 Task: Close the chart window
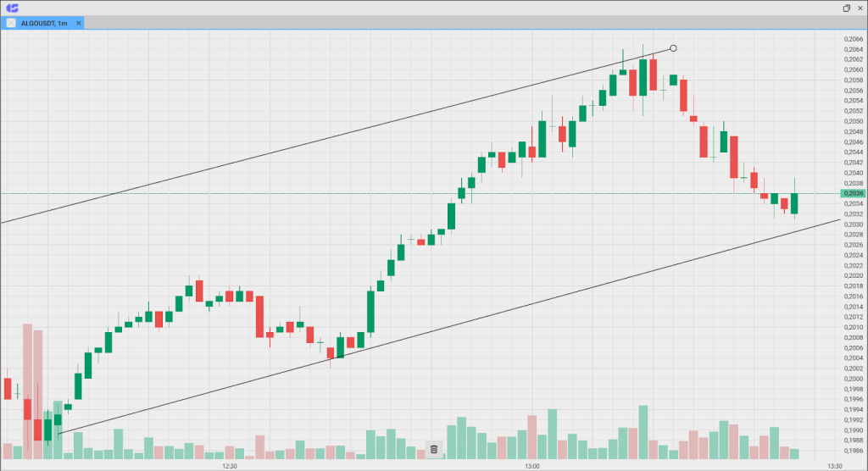[x=859, y=8]
